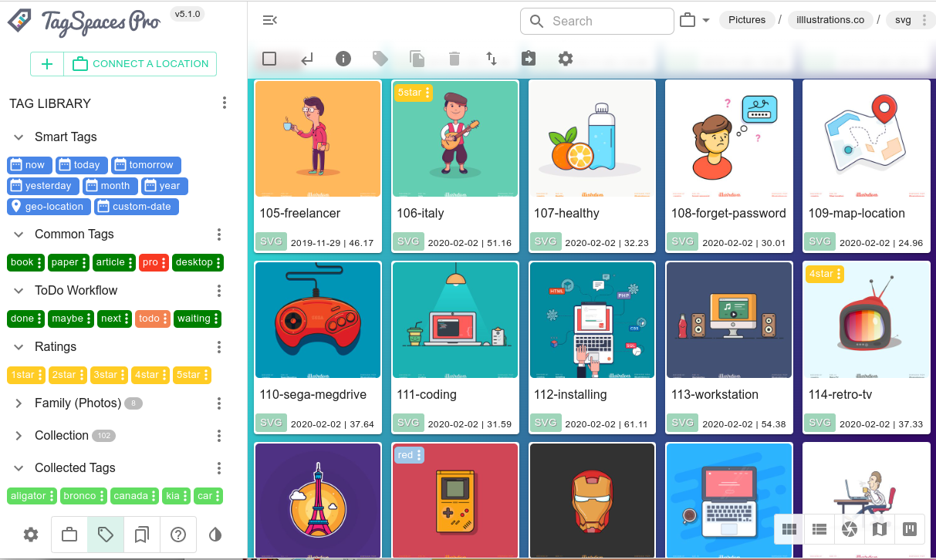The image size is (936, 560).
Task: Open the sort order arrows icon
Action: pos(492,59)
